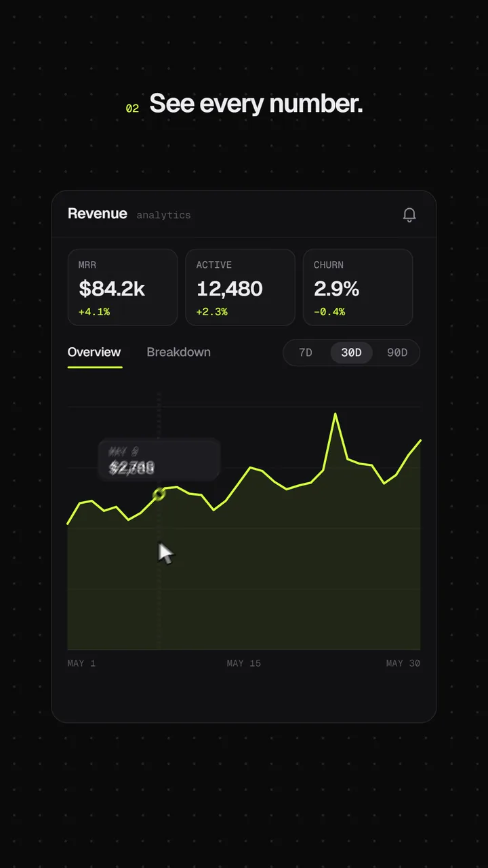Click the 02 step number label
The height and width of the screenshot is (868, 488).
click(132, 108)
